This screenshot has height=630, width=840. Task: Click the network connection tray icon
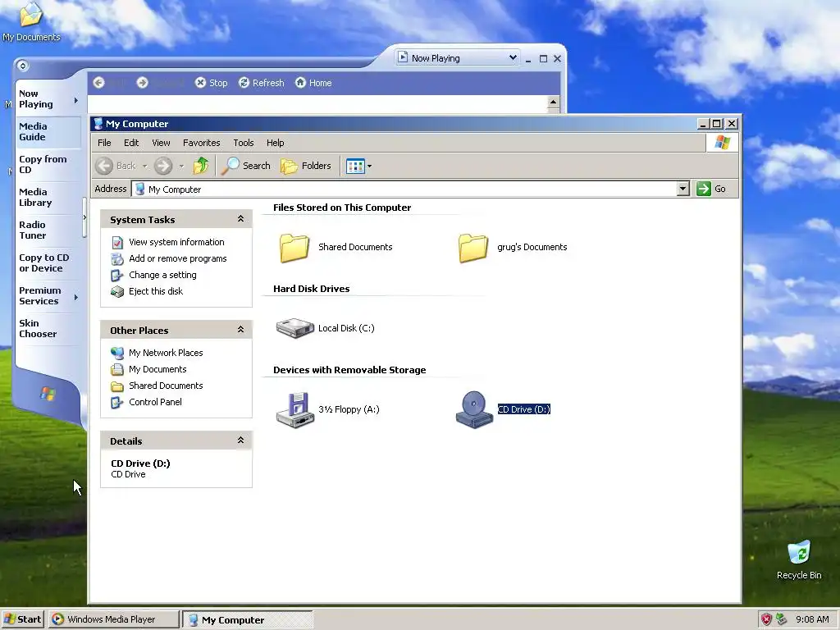[x=782, y=619]
